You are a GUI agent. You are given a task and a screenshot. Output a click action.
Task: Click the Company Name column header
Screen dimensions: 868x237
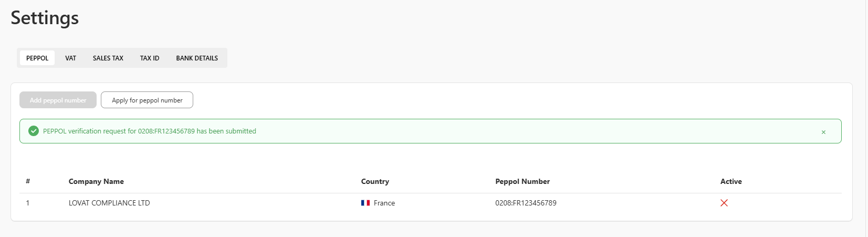[96, 181]
